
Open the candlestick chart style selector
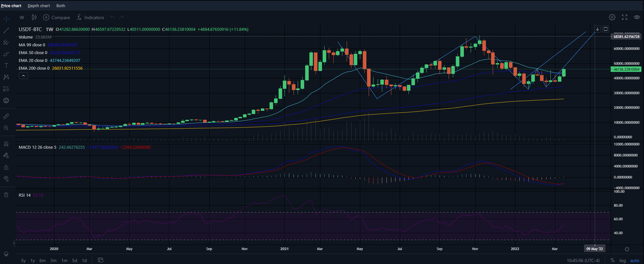coord(35,17)
